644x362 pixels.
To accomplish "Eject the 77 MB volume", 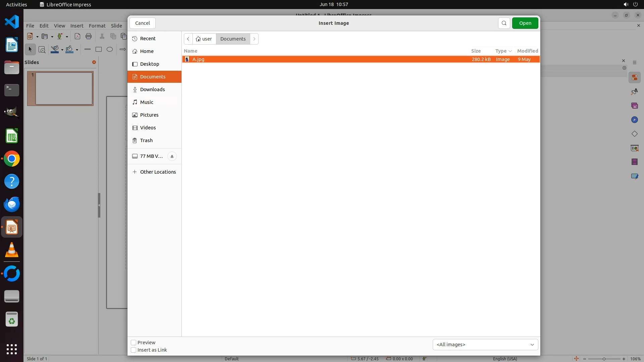I will pyautogui.click(x=172, y=156).
